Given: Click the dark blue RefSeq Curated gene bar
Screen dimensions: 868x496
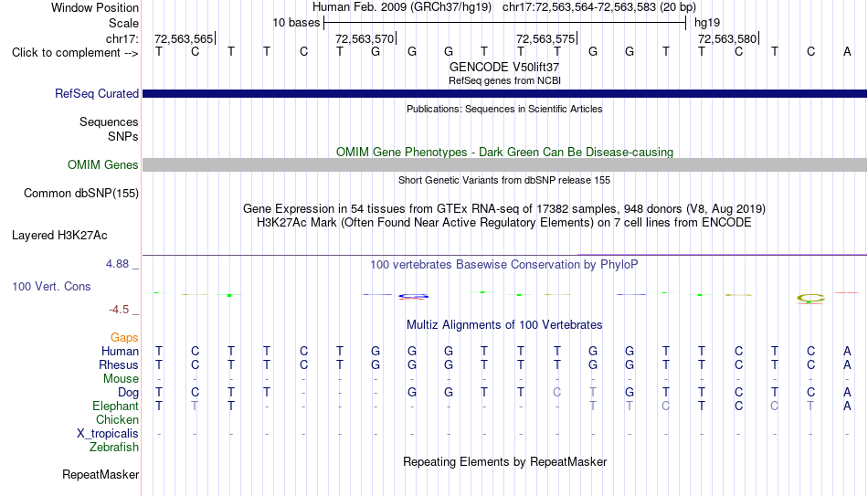Looking at the screenshot, I should (x=505, y=93).
